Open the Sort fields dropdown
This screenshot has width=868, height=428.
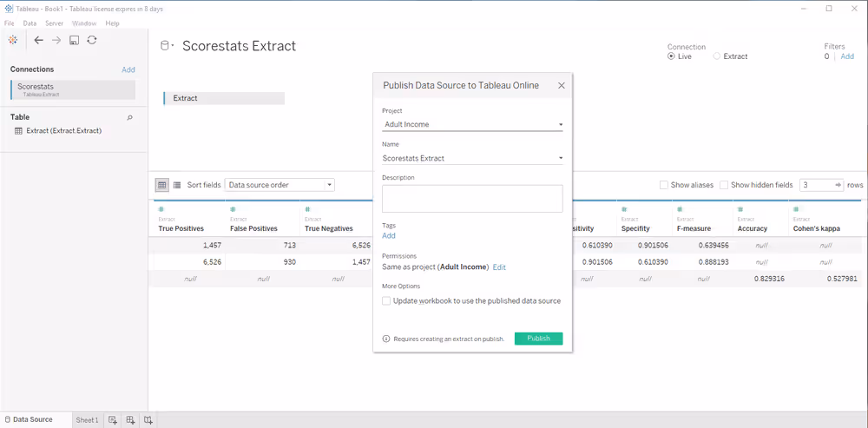[279, 185]
